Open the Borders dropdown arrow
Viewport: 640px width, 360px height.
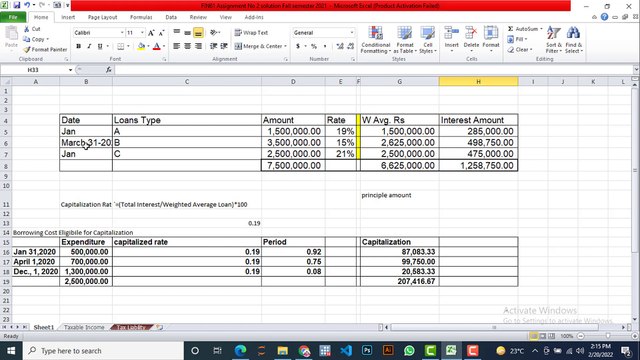point(128,46)
